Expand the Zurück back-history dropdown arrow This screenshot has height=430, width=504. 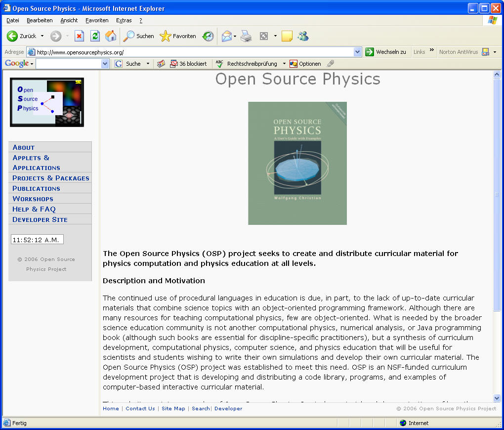coord(42,36)
